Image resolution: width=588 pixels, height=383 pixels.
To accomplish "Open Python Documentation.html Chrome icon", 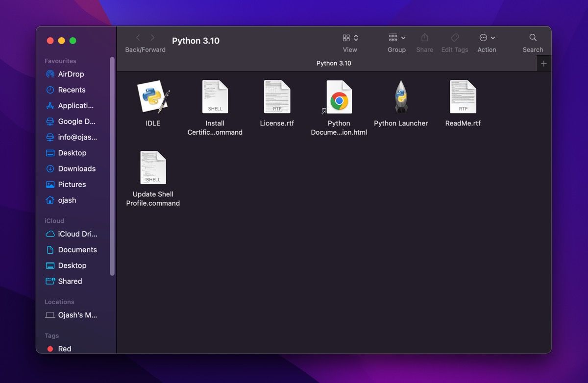I will (339, 96).
